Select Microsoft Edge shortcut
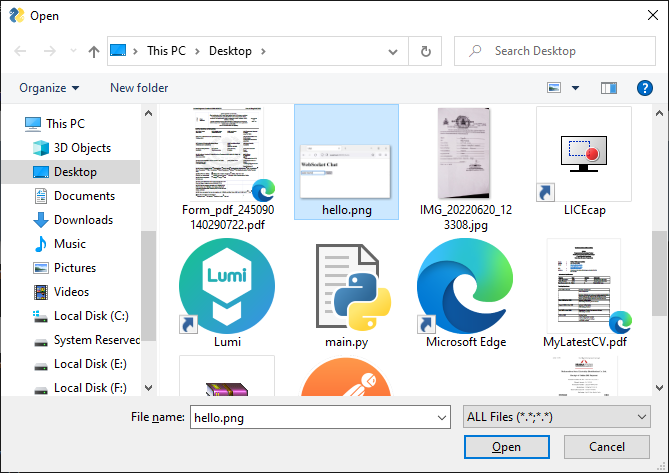 (465, 293)
